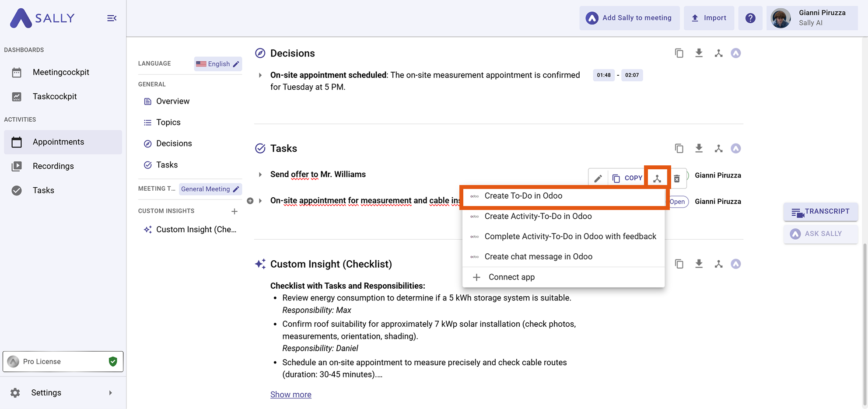Choose Connect app from the menu
The width and height of the screenshot is (868, 409).
[511, 277]
